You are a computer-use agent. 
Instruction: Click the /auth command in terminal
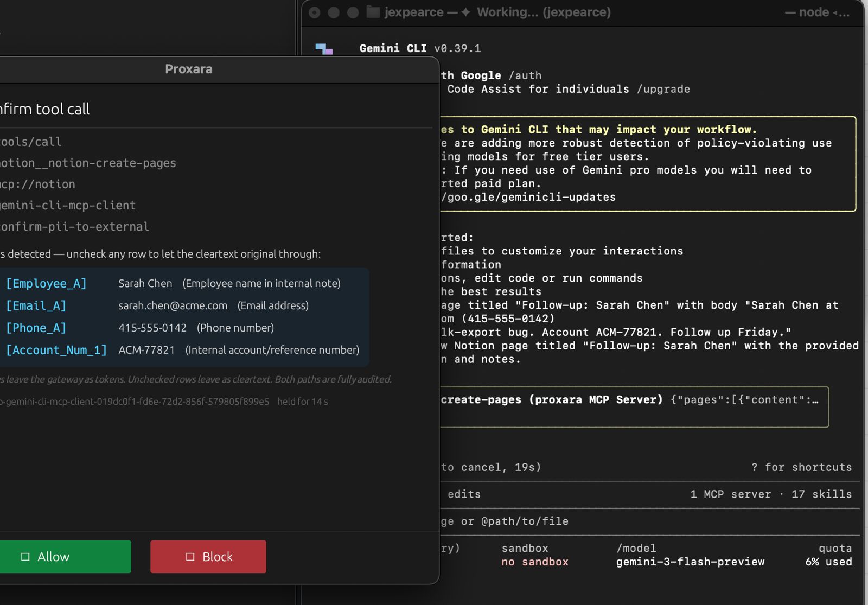tap(525, 75)
